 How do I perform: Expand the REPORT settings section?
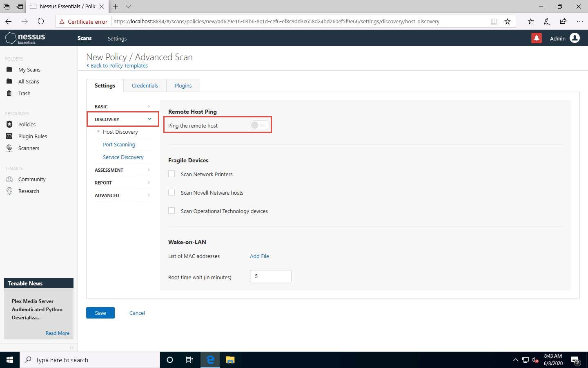point(122,182)
